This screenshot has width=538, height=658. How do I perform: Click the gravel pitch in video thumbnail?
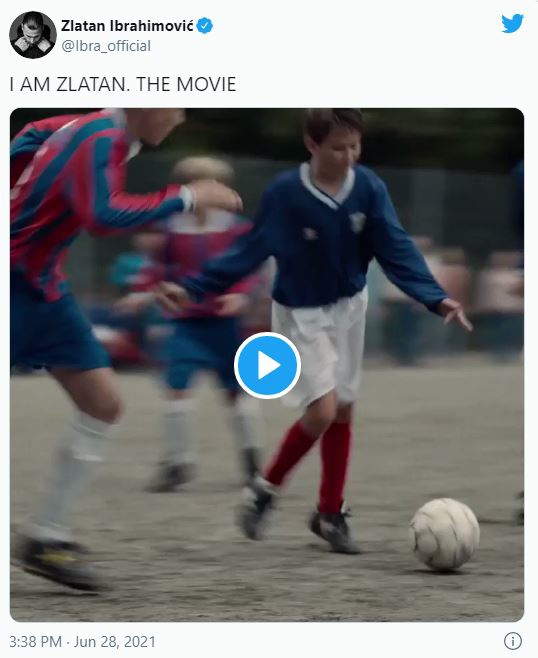(267, 588)
